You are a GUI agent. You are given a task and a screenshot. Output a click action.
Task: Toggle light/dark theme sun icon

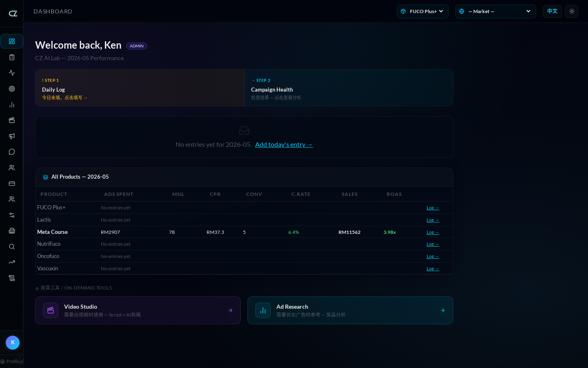572,11
